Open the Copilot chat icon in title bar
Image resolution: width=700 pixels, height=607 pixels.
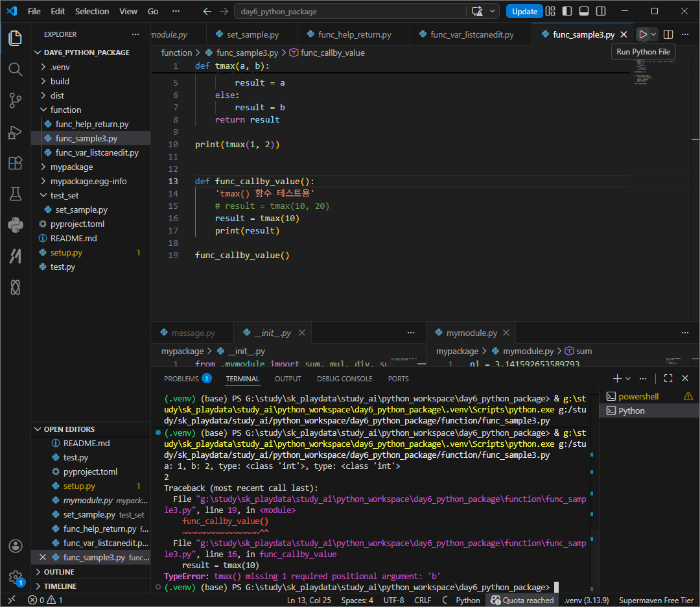[x=477, y=11]
